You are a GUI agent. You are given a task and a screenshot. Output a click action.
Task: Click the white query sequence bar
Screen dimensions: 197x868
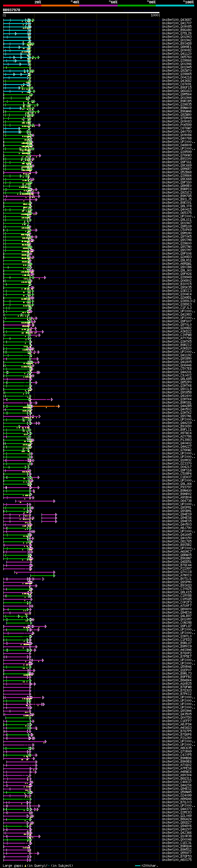click(81, 13)
